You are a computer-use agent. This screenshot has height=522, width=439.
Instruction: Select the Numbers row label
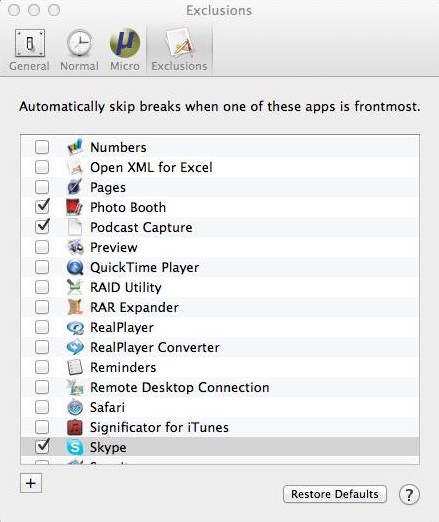click(x=118, y=147)
